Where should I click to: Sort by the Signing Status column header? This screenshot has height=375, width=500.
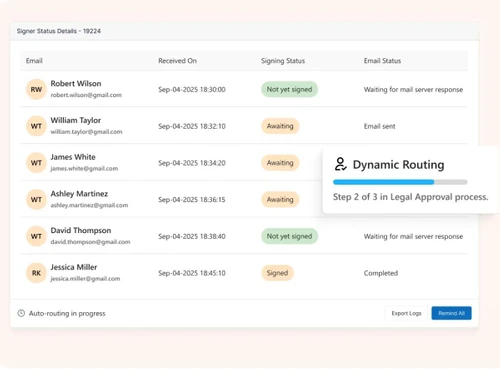pyautogui.click(x=283, y=61)
